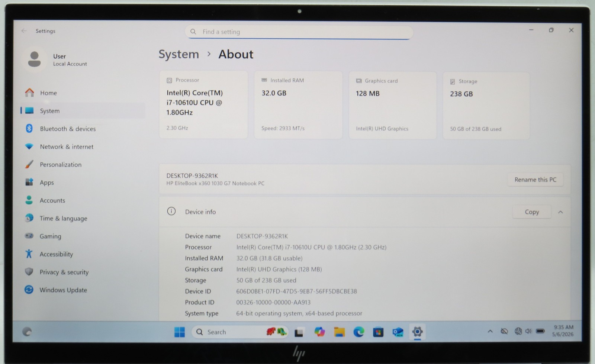
Task: Open Home in Settings sidebar
Action: 48,93
